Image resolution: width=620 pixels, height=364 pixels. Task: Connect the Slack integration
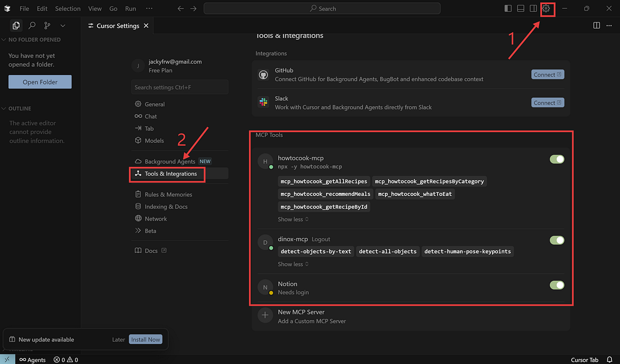click(x=547, y=103)
